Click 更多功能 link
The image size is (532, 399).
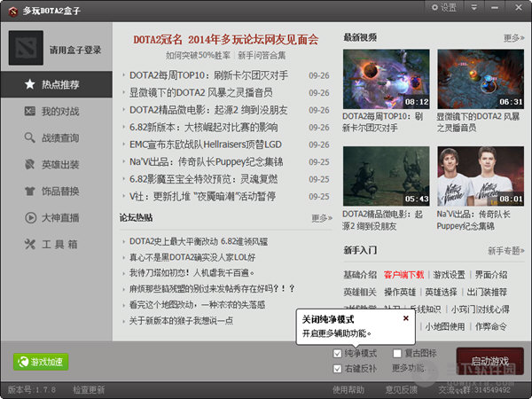[x=408, y=368]
